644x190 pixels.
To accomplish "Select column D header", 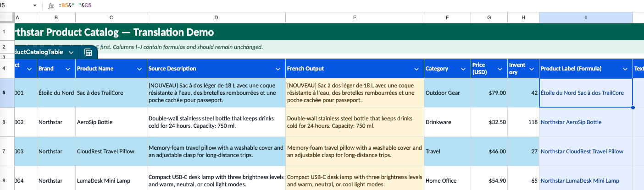I will [216, 17].
